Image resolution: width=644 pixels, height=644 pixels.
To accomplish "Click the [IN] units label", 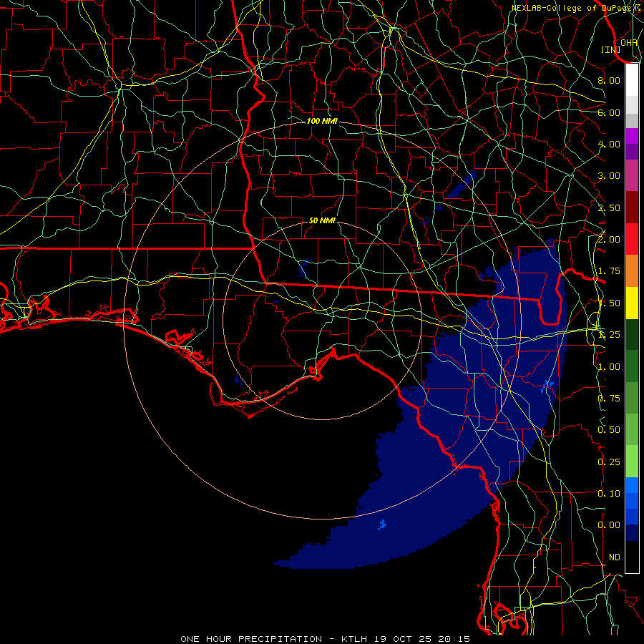I will click(x=610, y=49).
